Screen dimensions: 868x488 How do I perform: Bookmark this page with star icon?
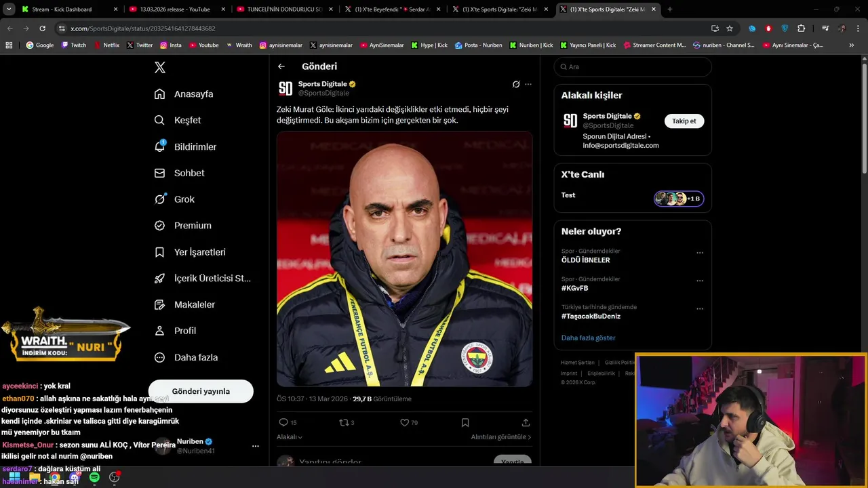pos(730,28)
